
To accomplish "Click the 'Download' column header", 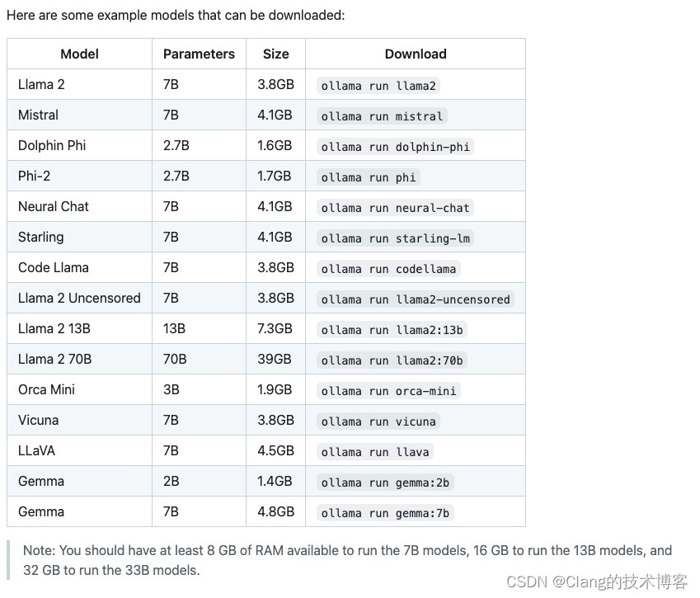I will click(416, 54).
